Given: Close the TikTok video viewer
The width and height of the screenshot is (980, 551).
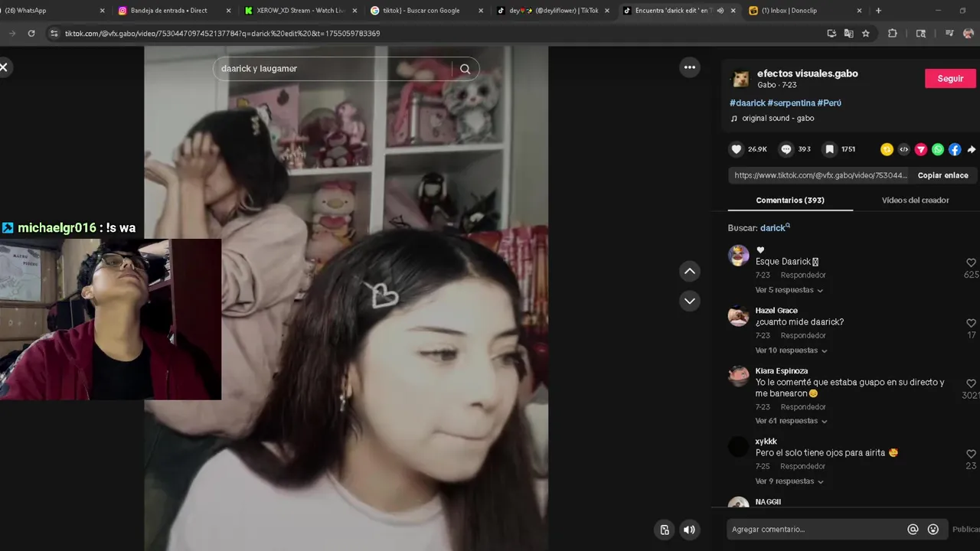Looking at the screenshot, I should coord(4,67).
